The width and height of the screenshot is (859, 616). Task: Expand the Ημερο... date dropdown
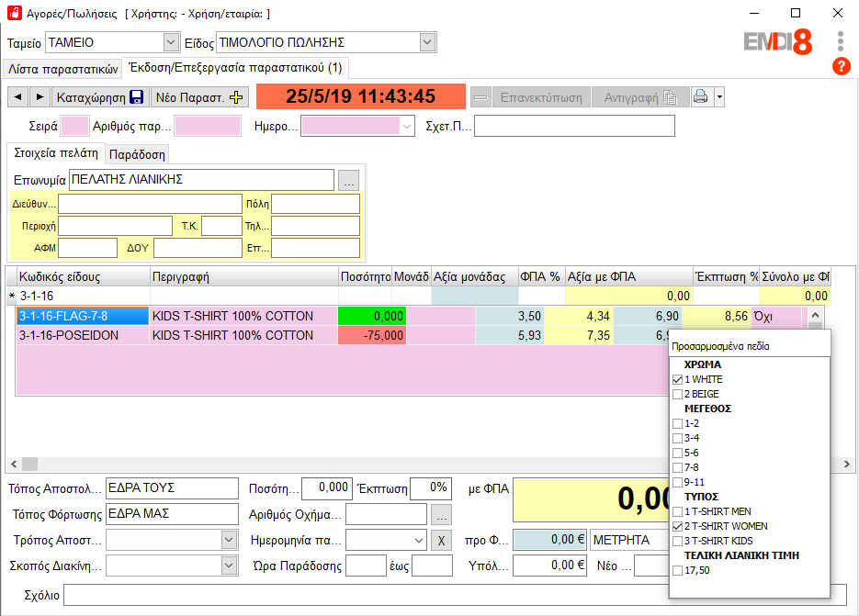[x=407, y=127]
